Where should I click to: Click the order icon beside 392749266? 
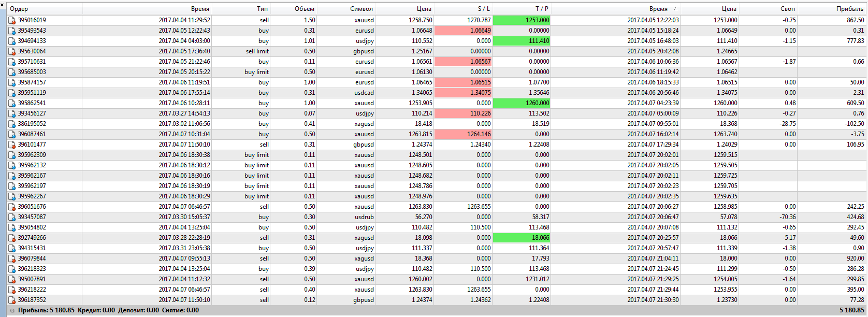(x=11, y=238)
